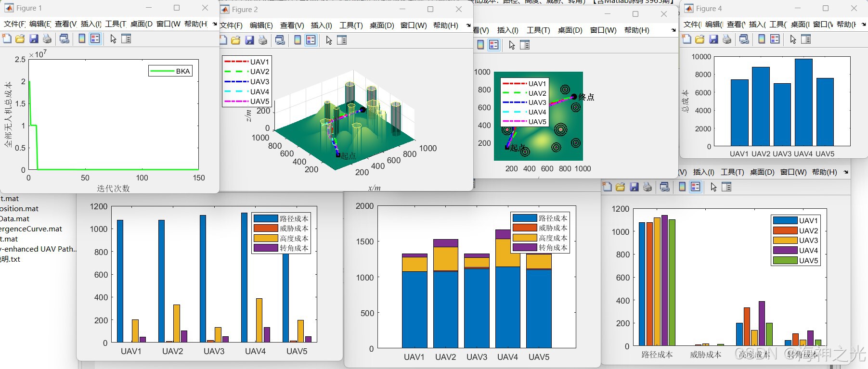
Task: Open 窗口(W) menu in Figure 2
Action: click(x=414, y=25)
